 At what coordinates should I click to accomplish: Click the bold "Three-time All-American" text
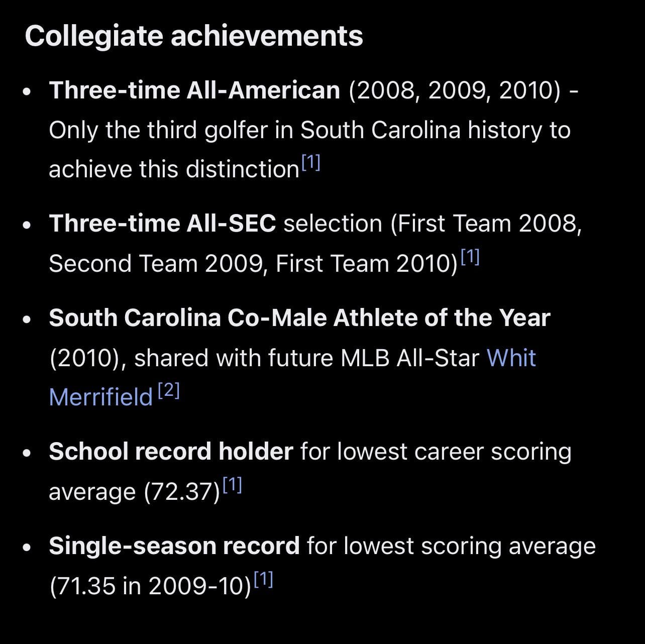coord(194,90)
